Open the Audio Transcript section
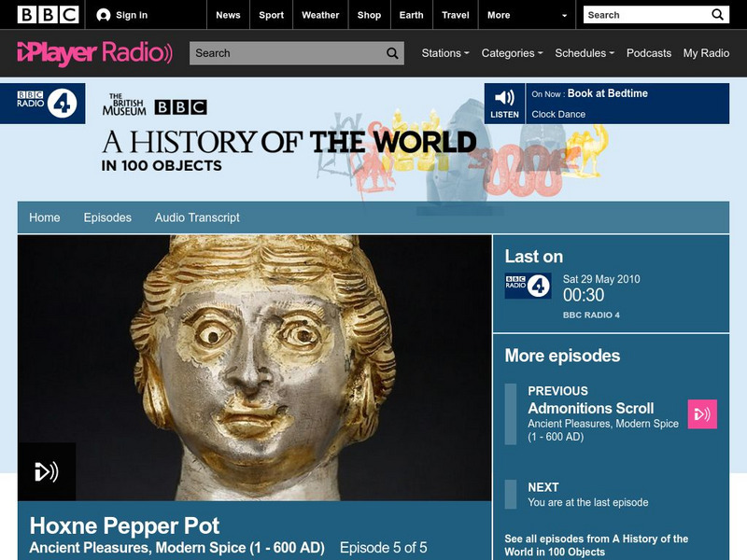 click(x=197, y=217)
